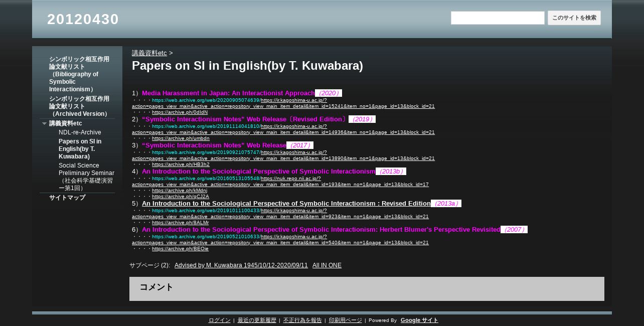
Task: Click the このサイトを検索 button
Action: coord(574,18)
